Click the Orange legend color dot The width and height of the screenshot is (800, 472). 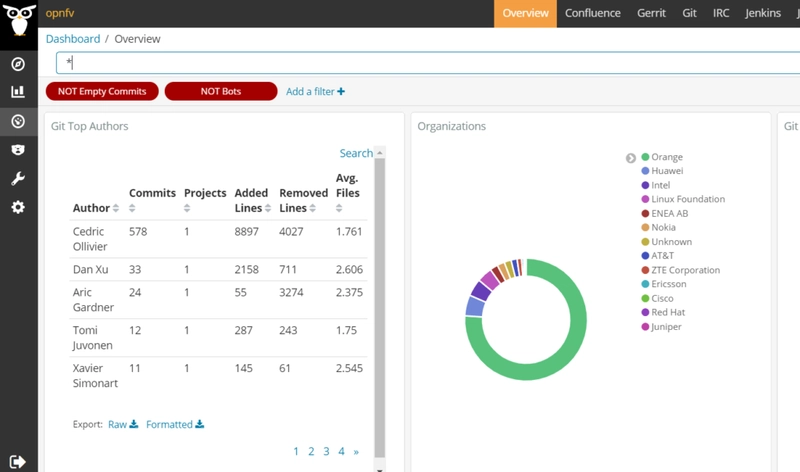645,157
